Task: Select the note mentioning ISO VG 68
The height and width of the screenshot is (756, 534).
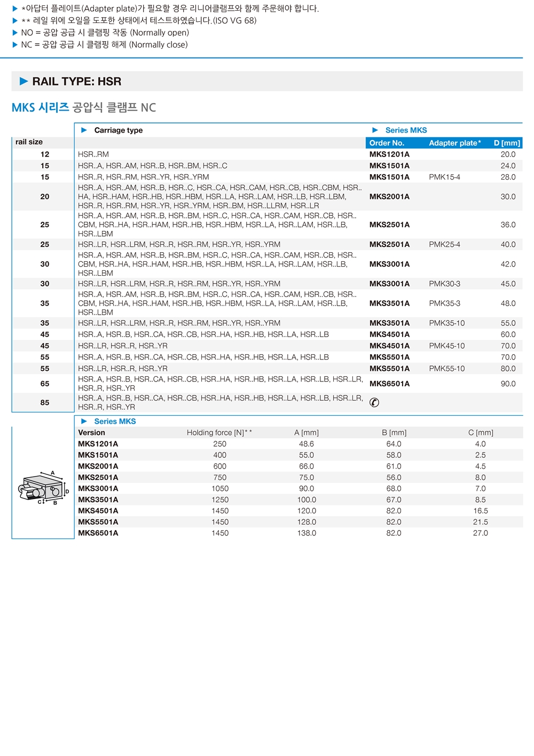Action: point(139,21)
